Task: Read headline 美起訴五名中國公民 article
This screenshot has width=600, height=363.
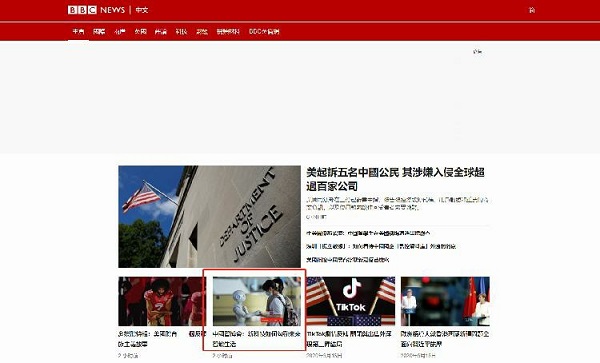Action: click(395, 179)
